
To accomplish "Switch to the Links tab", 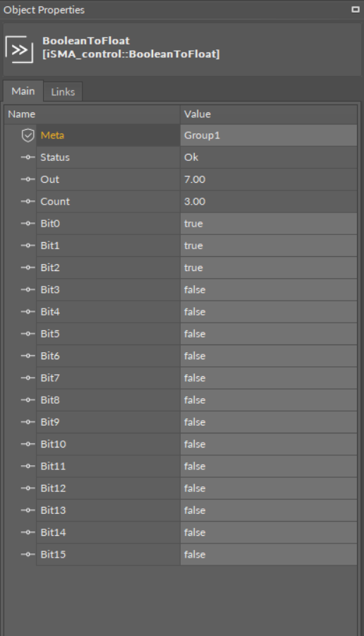I will [63, 92].
